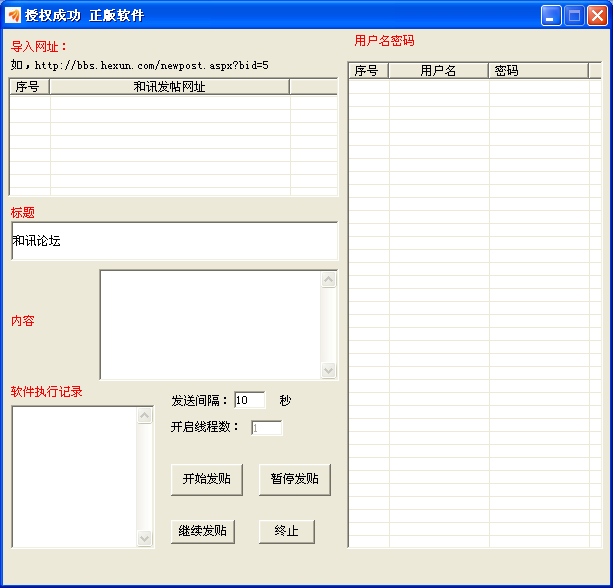The width and height of the screenshot is (613, 588).
Task: Click the red 用户名密码 label
Action: click(x=384, y=41)
